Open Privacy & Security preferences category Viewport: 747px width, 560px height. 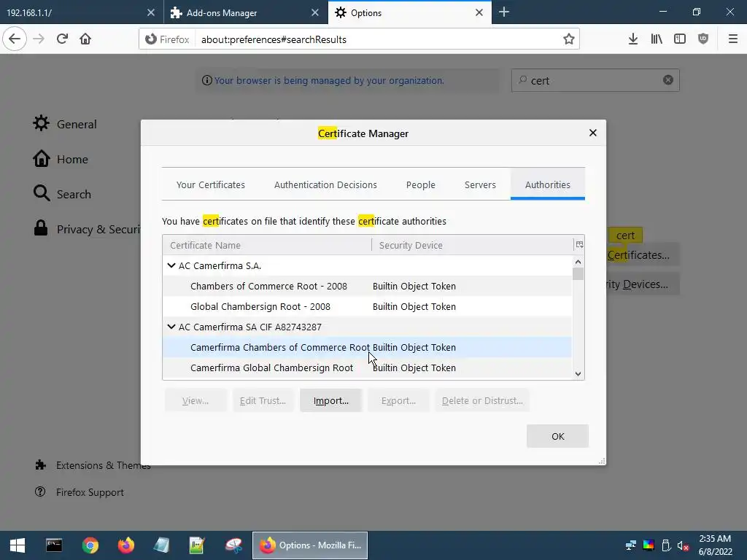[x=87, y=229]
